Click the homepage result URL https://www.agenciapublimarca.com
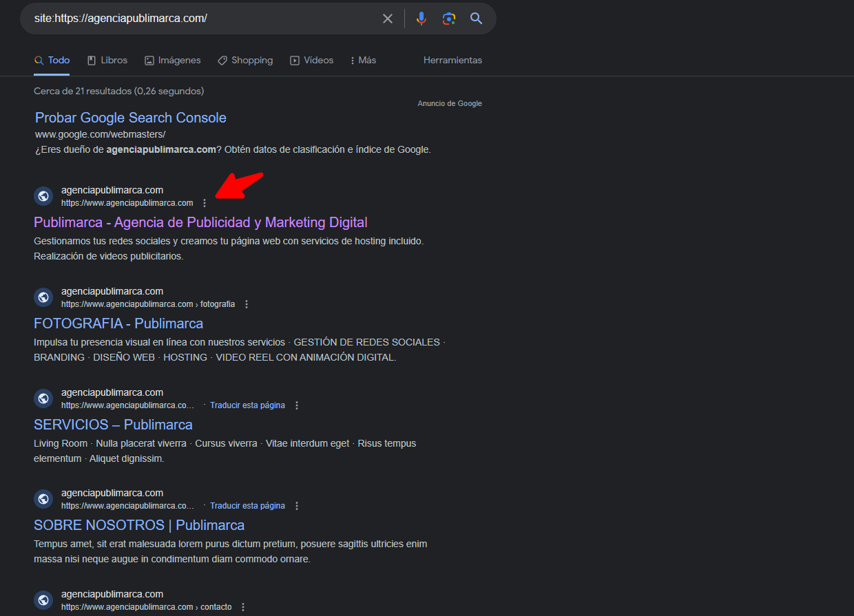This screenshot has height=616, width=854. click(127, 203)
